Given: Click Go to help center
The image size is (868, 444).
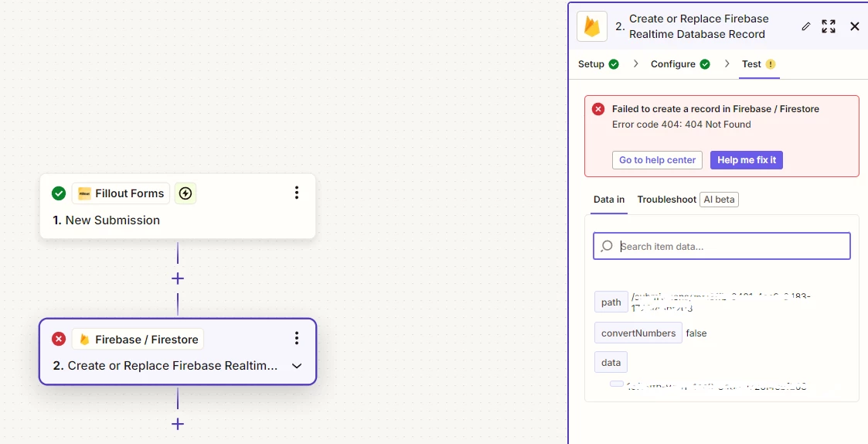Looking at the screenshot, I should [x=657, y=160].
